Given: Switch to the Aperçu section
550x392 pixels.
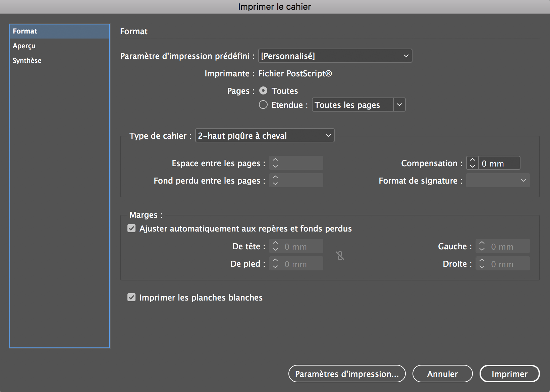Looking at the screenshot, I should (x=24, y=46).
